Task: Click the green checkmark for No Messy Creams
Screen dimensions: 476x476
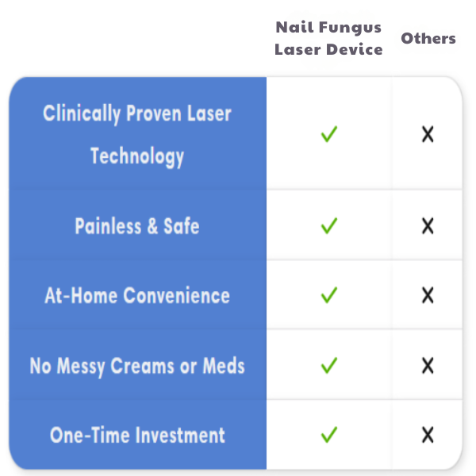Action: click(x=329, y=366)
